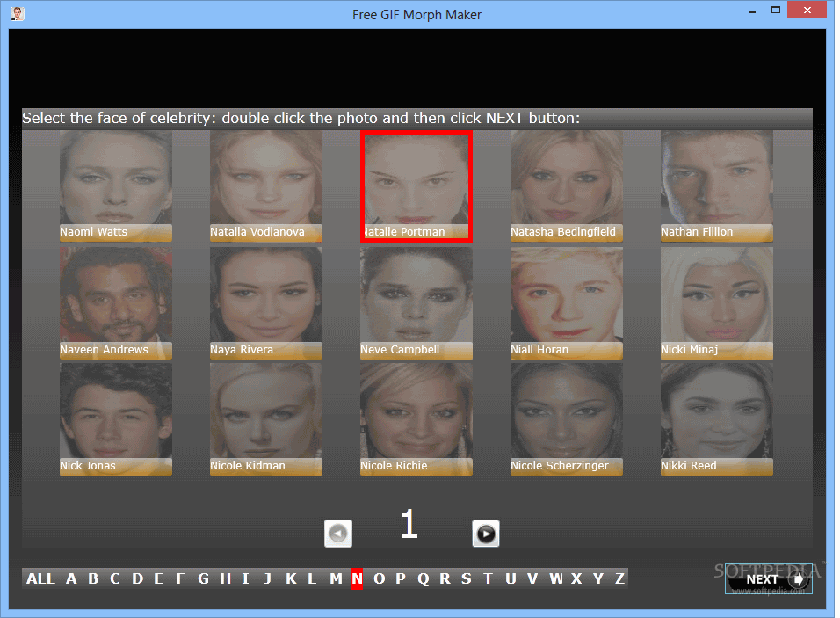Filter celebrities by letter I
The width and height of the screenshot is (840, 618).
pyautogui.click(x=245, y=578)
